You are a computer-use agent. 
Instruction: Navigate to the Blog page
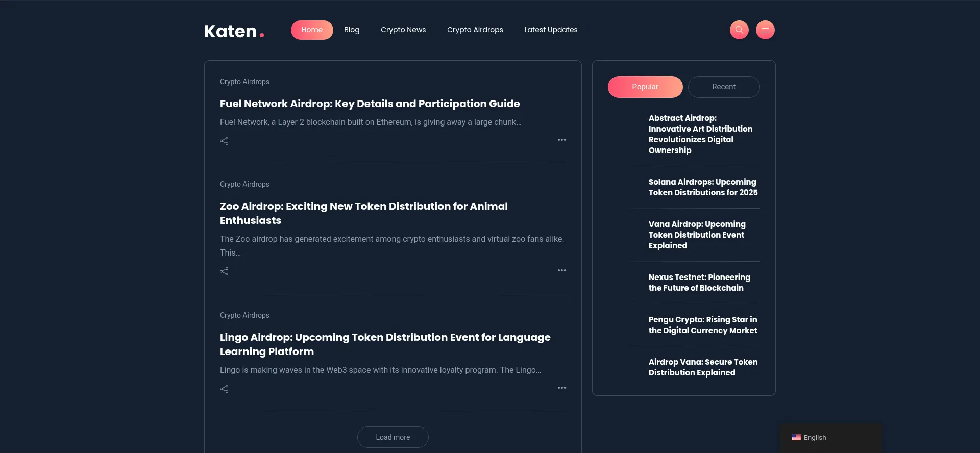pos(352,30)
